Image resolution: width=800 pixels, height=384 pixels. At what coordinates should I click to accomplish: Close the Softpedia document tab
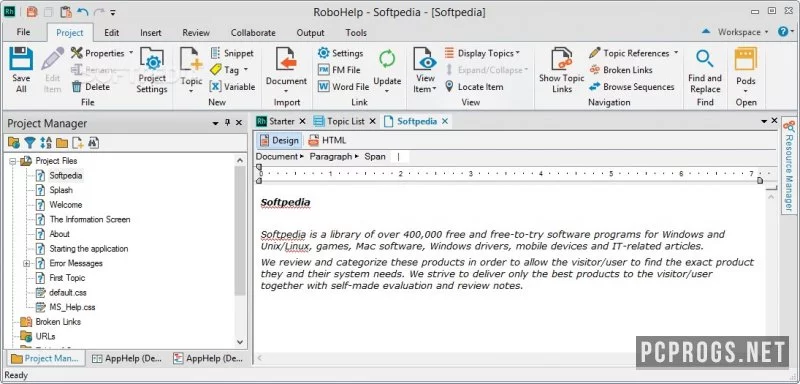(x=445, y=121)
